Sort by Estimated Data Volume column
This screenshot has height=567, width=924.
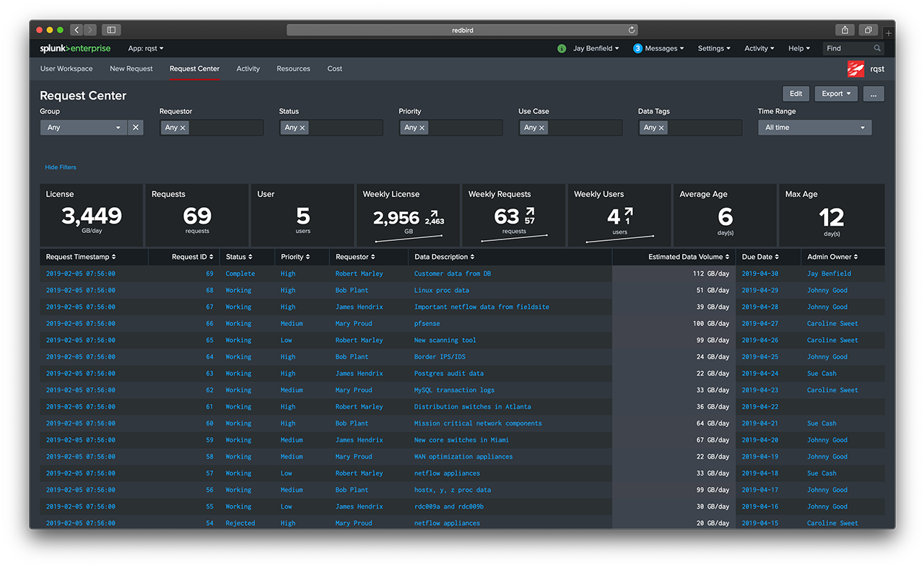[x=689, y=257]
